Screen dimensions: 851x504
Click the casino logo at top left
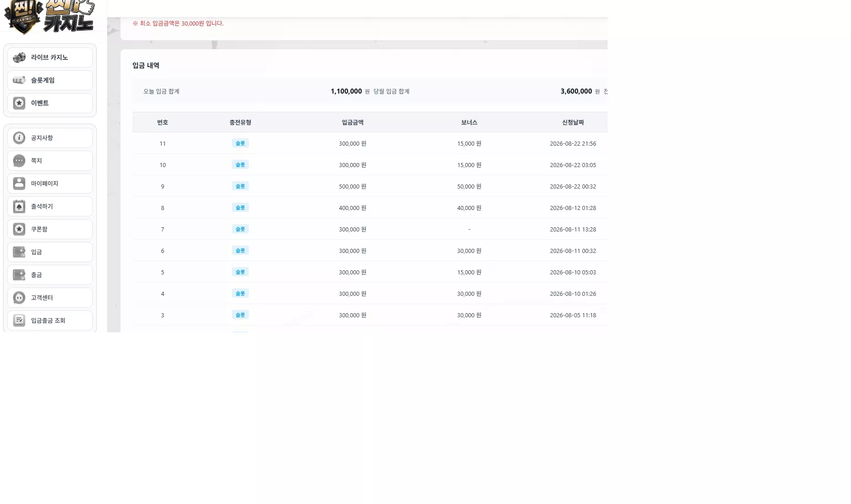pos(48,16)
